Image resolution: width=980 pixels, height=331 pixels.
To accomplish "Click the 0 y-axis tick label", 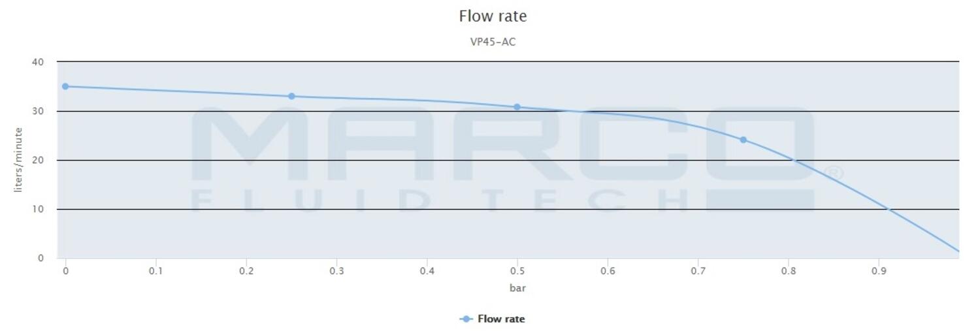I will pyautogui.click(x=41, y=258).
